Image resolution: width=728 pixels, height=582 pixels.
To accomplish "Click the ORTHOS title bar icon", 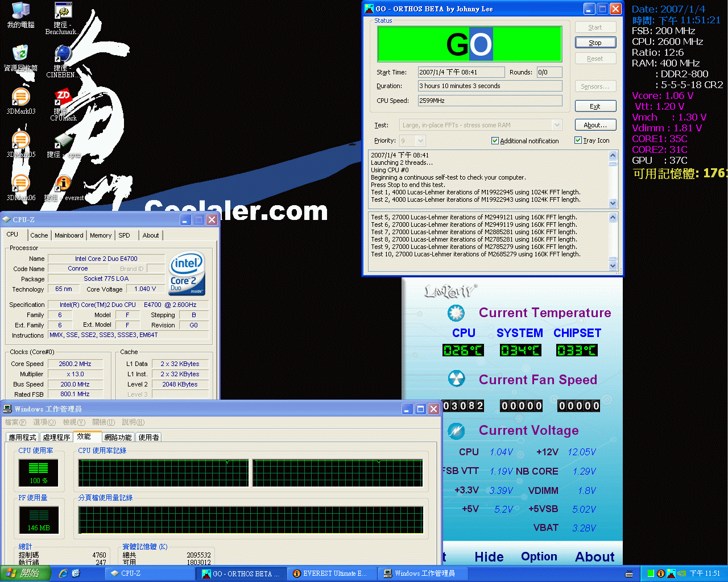I will click(x=369, y=9).
